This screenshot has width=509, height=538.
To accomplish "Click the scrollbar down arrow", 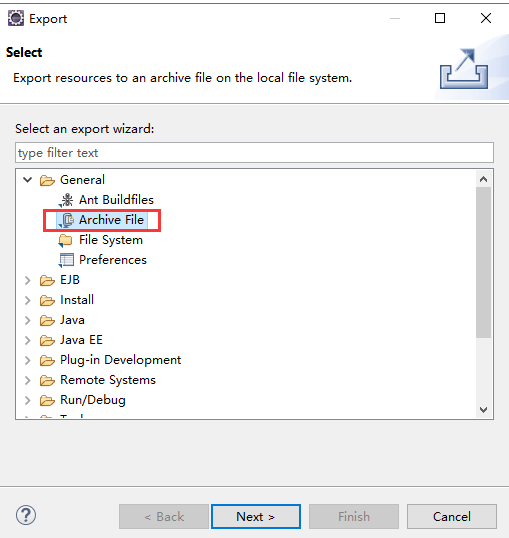I will (x=484, y=410).
